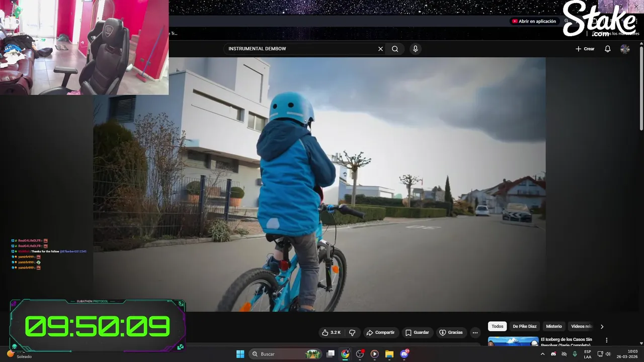Dislike the video with the thumbs-down button

point(352,332)
